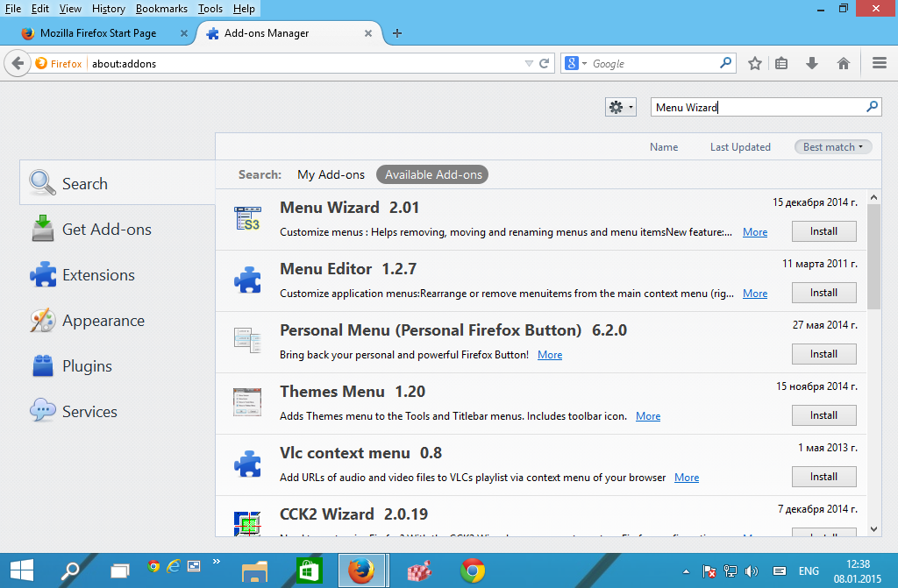This screenshot has width=898, height=588.
Task: Expand the quick launch overflow chevron
Action: click(x=217, y=562)
